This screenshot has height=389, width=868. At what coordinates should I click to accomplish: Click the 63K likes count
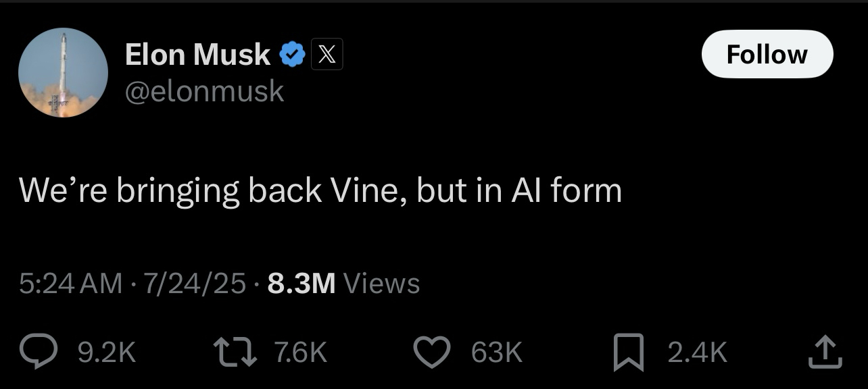click(497, 353)
